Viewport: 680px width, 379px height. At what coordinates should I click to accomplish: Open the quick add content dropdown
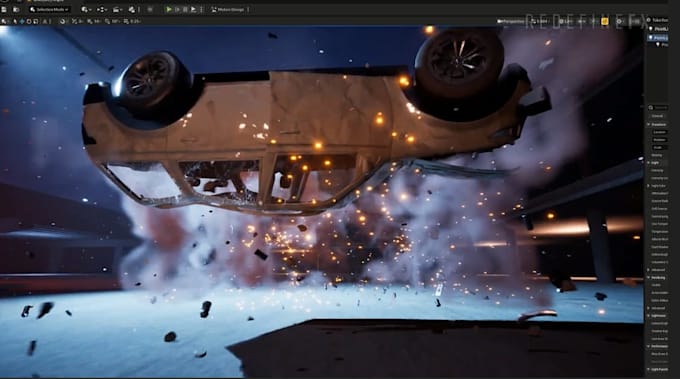(86, 10)
